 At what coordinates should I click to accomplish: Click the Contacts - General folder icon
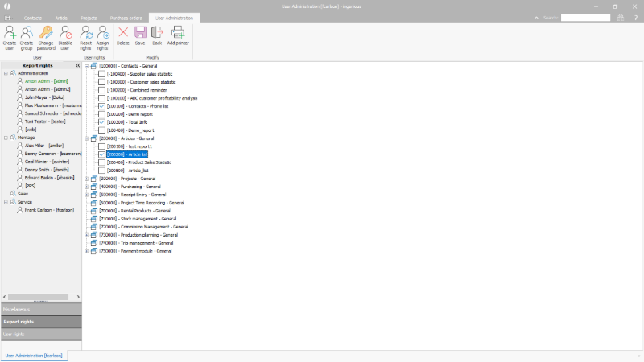pos(94,66)
